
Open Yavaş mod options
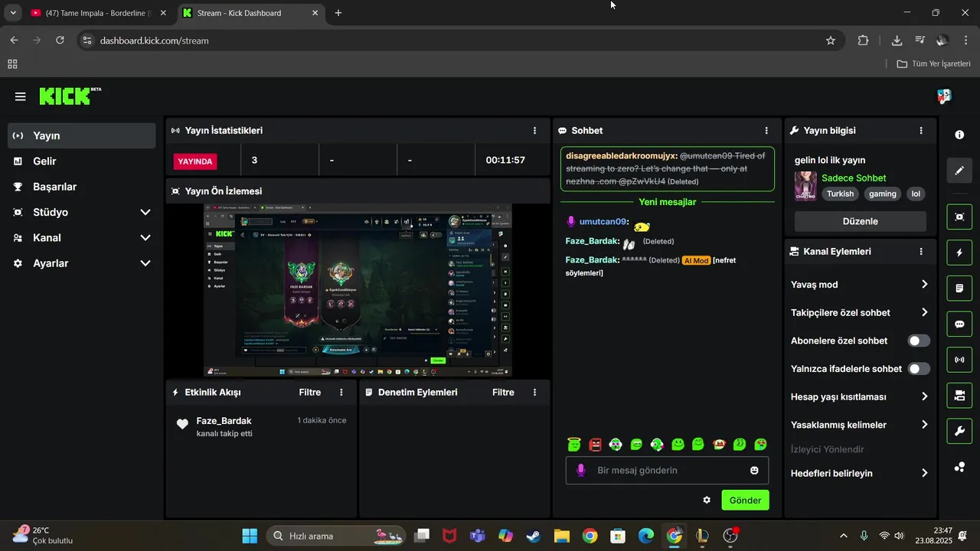860,285
